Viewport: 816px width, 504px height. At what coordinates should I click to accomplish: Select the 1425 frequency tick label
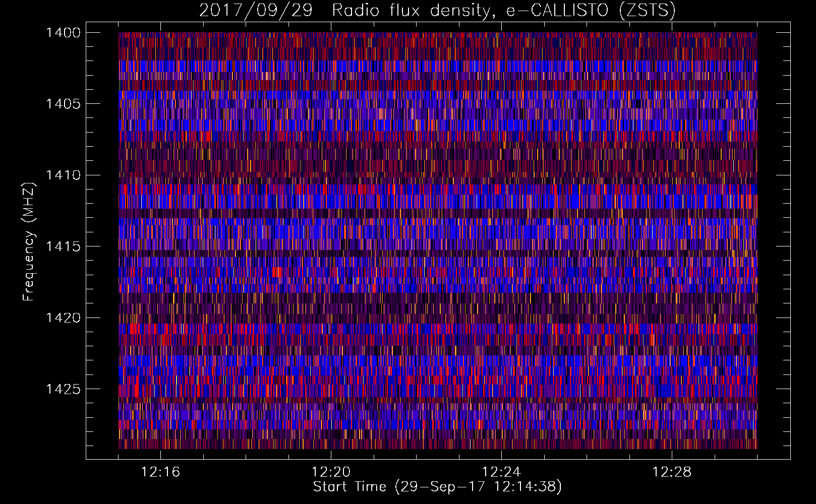(x=63, y=389)
